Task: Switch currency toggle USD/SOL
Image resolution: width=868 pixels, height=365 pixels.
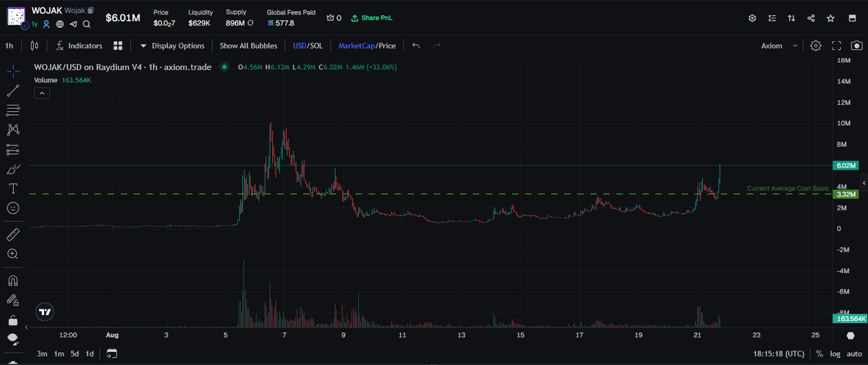Action: [x=308, y=46]
